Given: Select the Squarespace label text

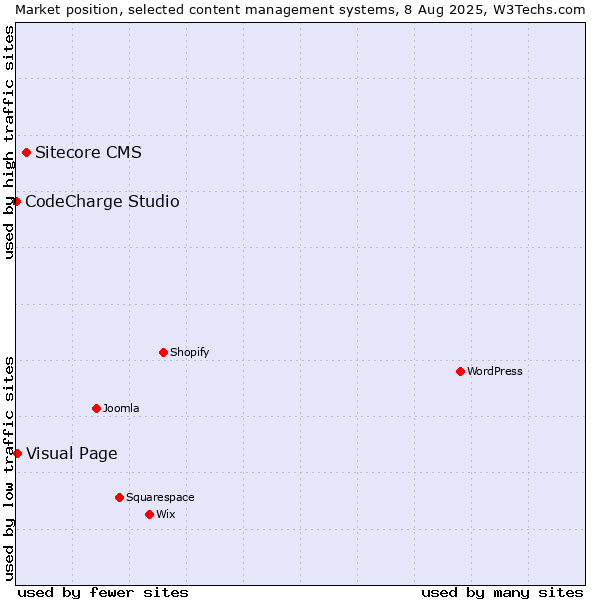Looking at the screenshot, I should tap(160, 497).
